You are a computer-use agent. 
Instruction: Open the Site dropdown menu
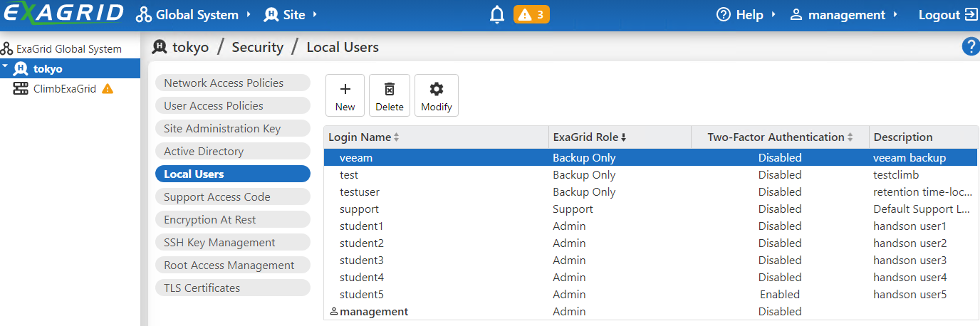(x=291, y=15)
